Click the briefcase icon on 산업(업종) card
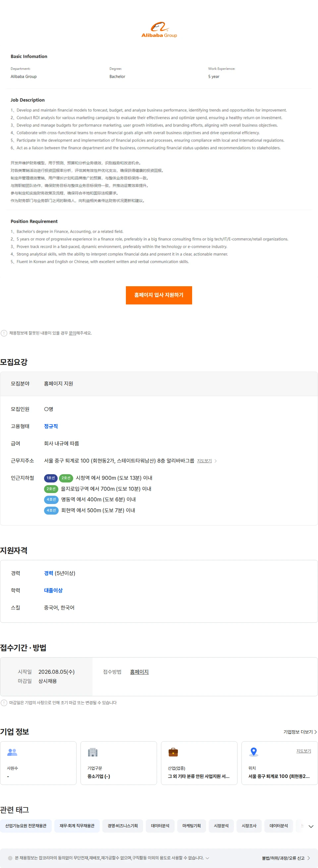This screenshot has width=318, height=868. [173, 752]
